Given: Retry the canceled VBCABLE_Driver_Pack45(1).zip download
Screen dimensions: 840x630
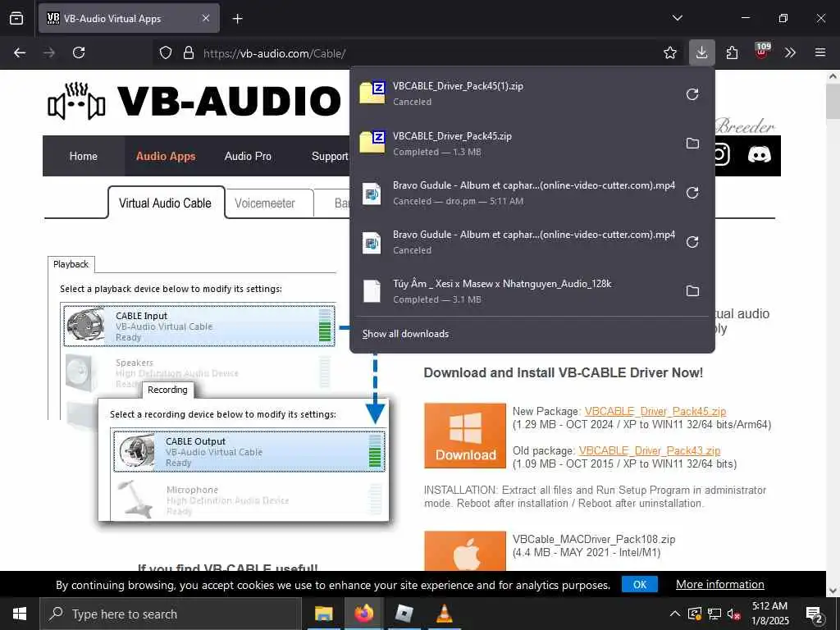Looking at the screenshot, I should coord(692,94).
